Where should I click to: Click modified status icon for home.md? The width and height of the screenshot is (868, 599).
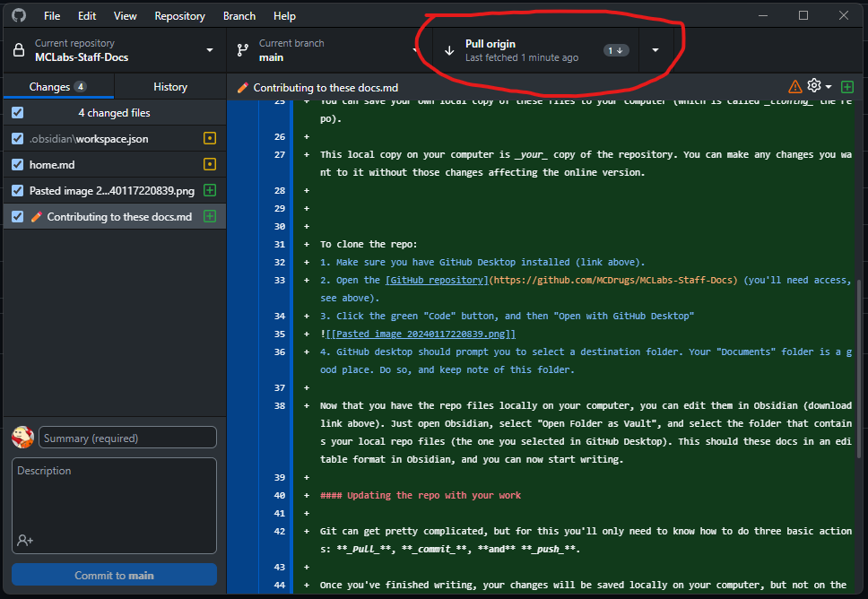pyautogui.click(x=210, y=164)
